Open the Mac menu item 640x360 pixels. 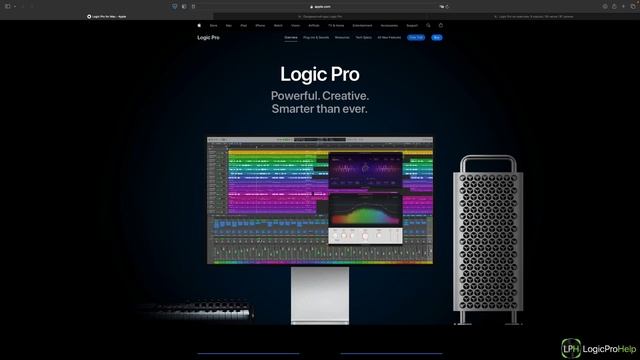[x=229, y=25]
